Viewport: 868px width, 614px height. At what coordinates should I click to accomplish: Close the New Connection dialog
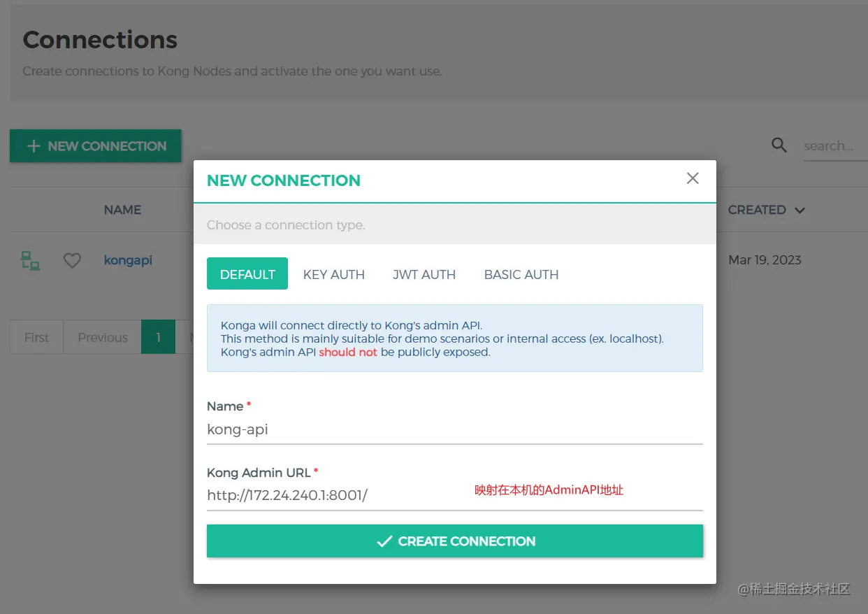(693, 178)
